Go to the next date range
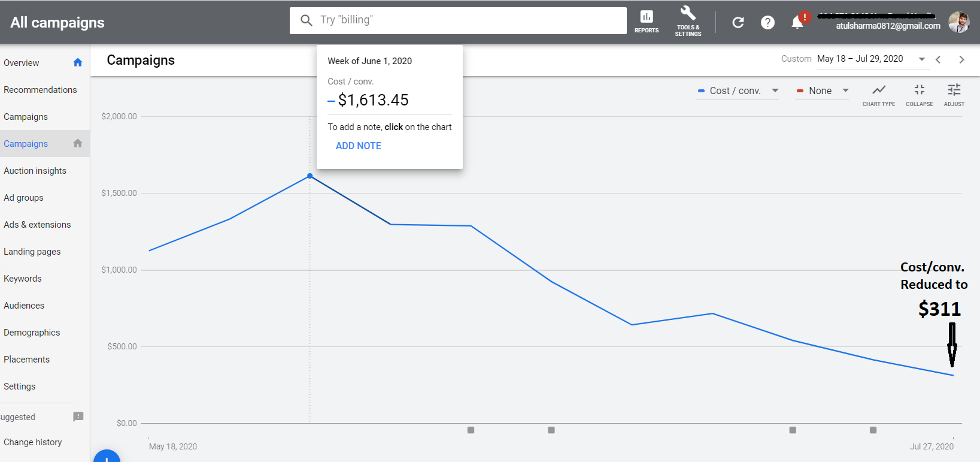This screenshot has height=462, width=980. 961,59
